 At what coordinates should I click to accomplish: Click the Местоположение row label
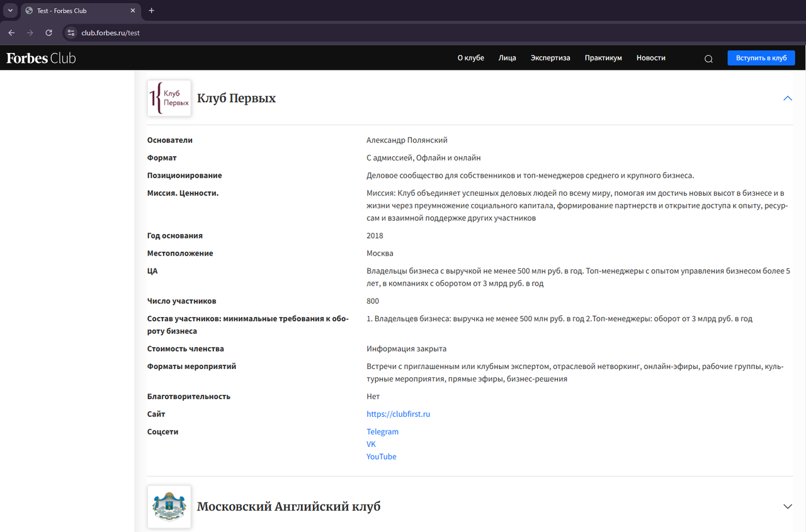point(180,254)
